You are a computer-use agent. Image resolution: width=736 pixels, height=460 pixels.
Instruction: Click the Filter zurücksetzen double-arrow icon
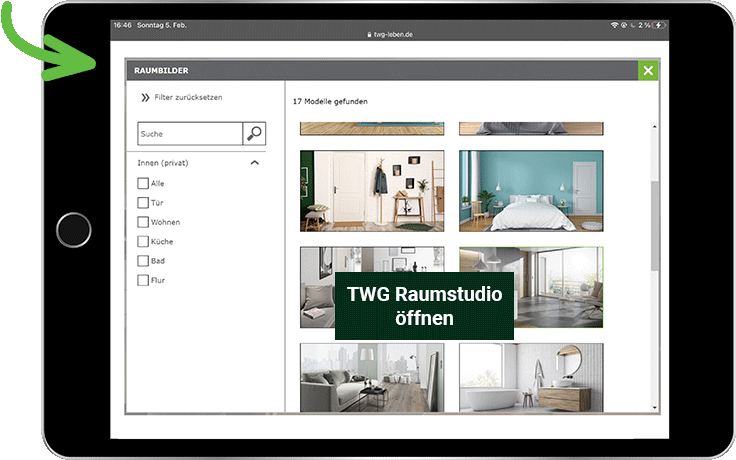click(x=145, y=97)
